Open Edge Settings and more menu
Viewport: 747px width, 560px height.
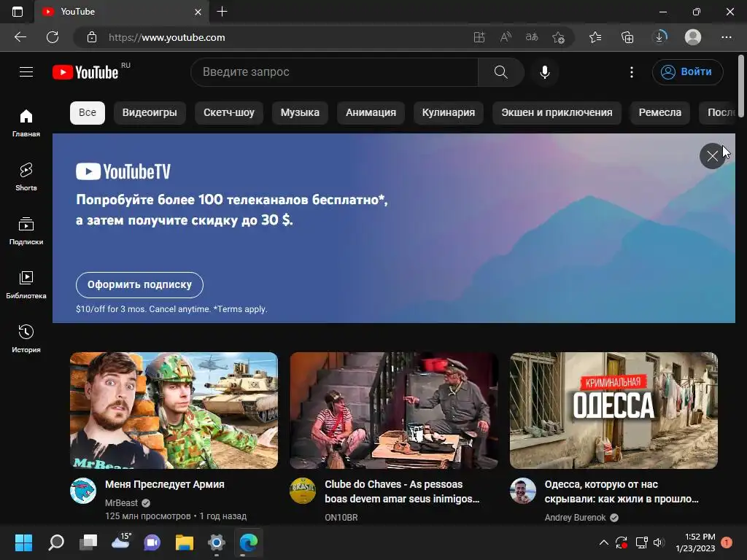coord(726,37)
